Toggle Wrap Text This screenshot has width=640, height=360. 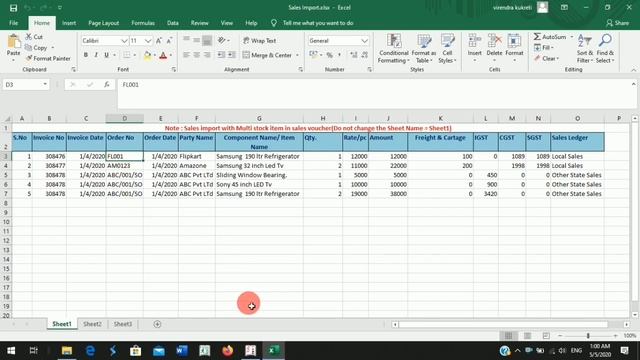tap(260, 40)
